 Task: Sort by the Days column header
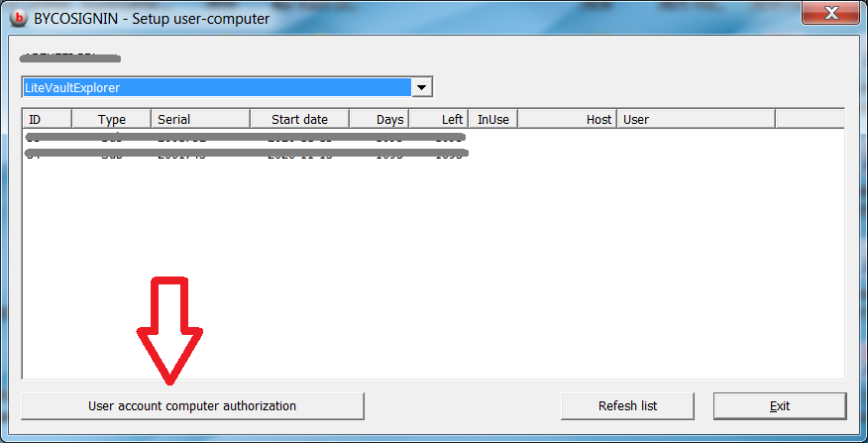pos(380,119)
